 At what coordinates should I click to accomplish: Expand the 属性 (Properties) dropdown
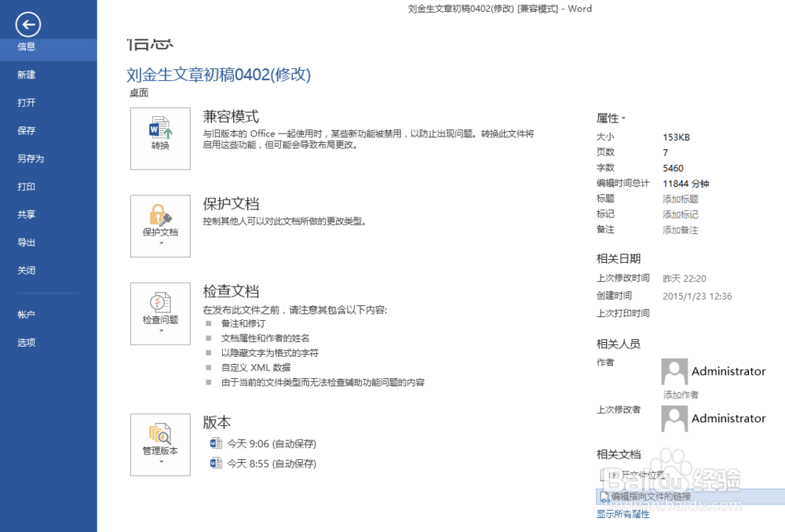click(x=611, y=118)
